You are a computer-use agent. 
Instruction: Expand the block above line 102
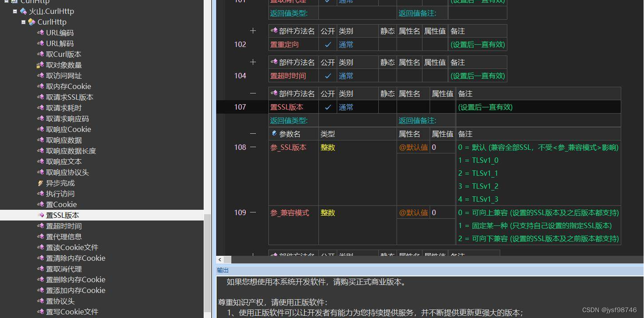[253, 31]
